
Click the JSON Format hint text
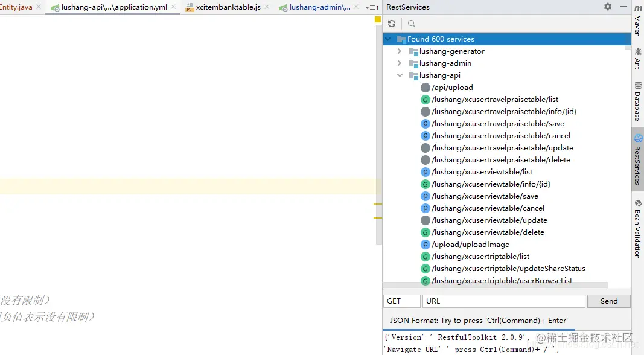point(479,321)
